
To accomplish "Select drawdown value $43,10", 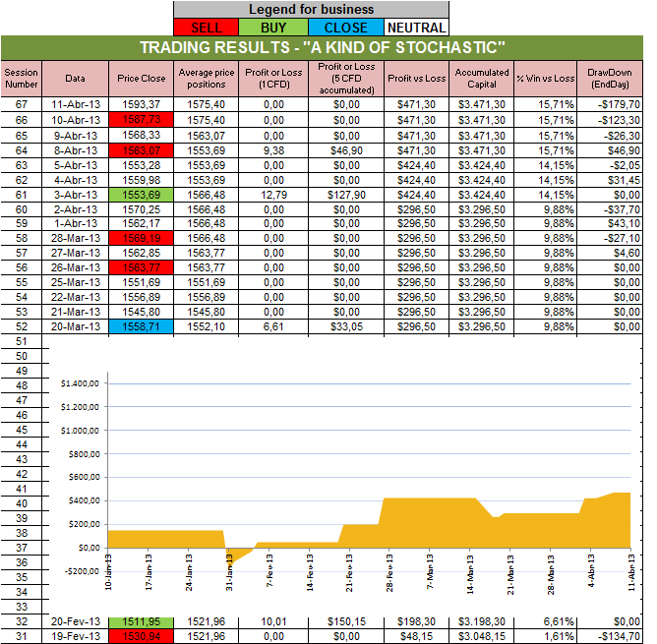I will tap(610, 223).
